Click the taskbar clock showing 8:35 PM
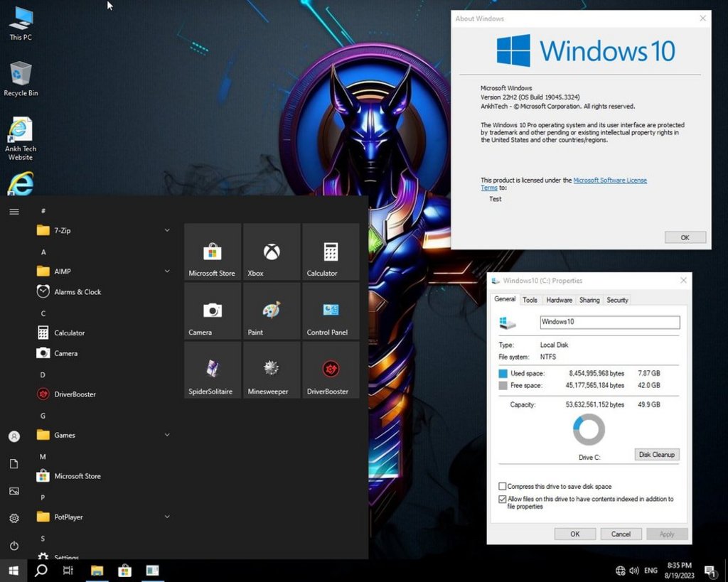 point(679,571)
